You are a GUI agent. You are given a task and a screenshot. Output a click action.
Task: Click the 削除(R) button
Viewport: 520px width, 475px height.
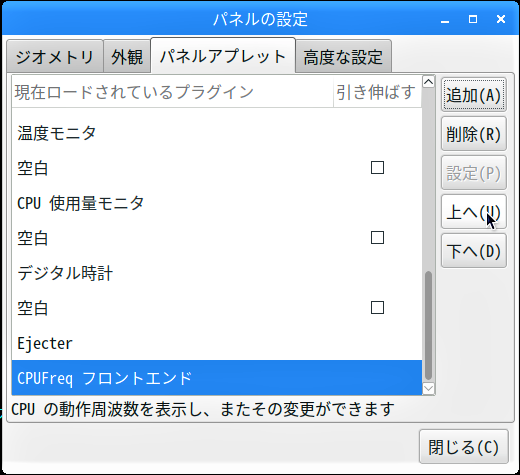474,134
